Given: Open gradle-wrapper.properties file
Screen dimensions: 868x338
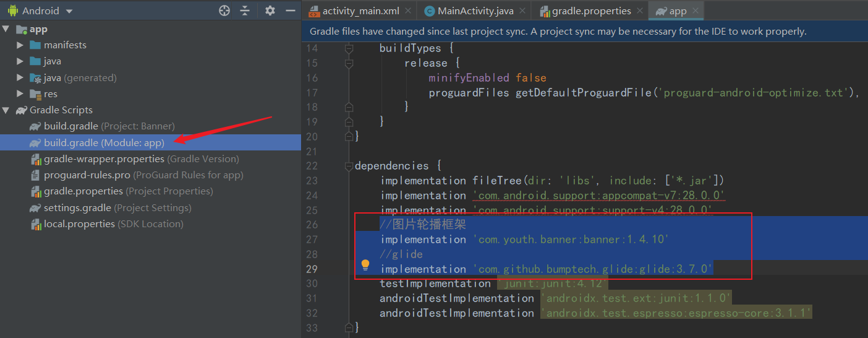Looking at the screenshot, I should point(134,158).
